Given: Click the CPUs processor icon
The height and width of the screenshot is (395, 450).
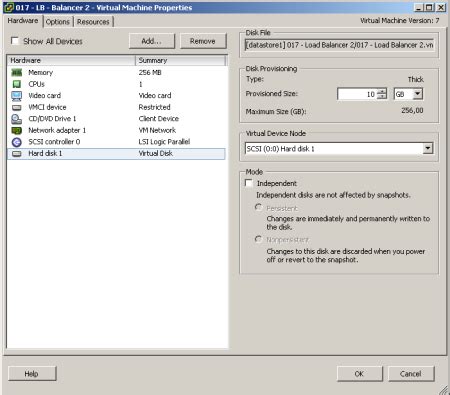Looking at the screenshot, I should click(x=16, y=84).
